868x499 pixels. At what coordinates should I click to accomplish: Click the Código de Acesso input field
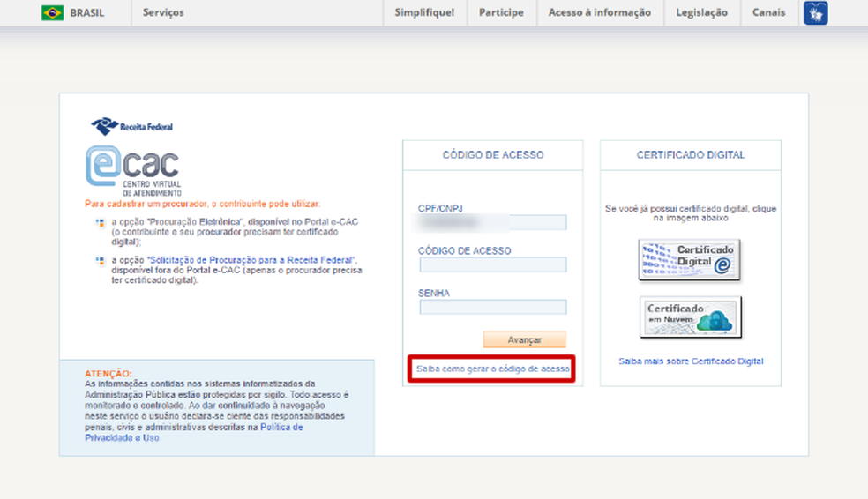pyautogui.click(x=492, y=264)
